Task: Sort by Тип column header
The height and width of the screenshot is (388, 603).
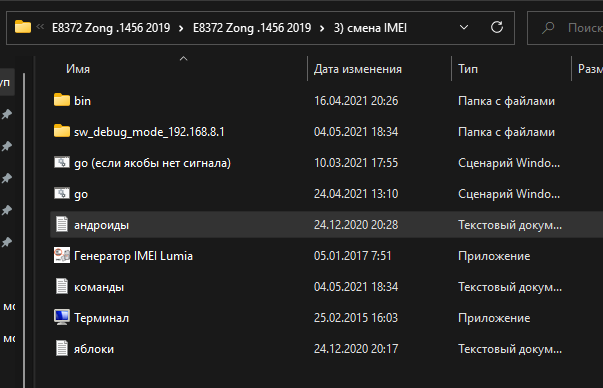Action: (468, 69)
